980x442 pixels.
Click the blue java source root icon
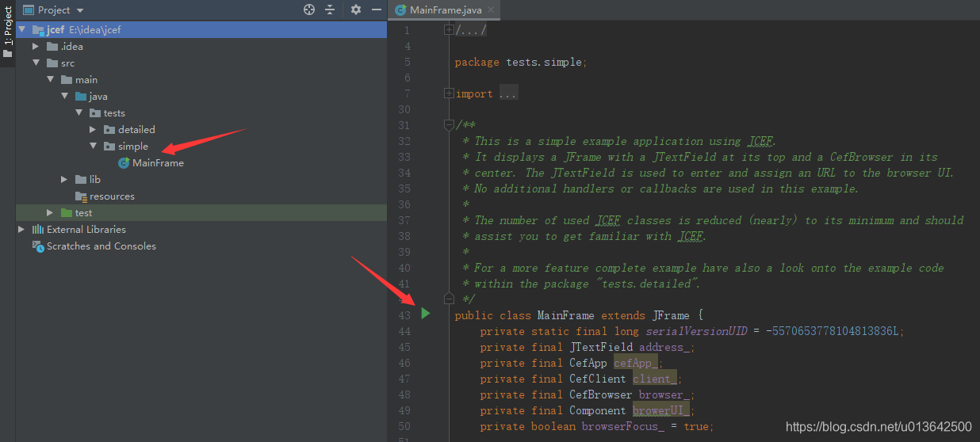pyautogui.click(x=81, y=96)
